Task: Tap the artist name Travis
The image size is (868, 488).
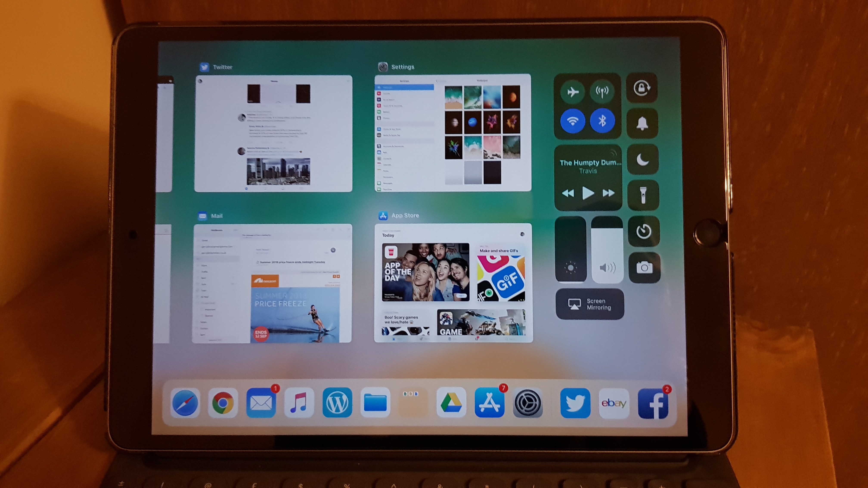Action: pos(588,171)
